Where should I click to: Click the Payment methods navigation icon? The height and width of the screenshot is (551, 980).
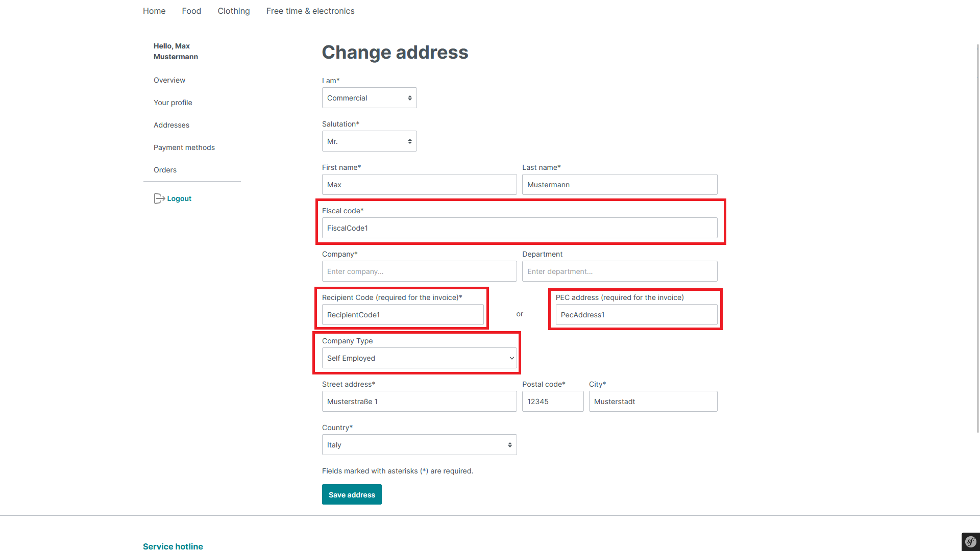tap(184, 146)
